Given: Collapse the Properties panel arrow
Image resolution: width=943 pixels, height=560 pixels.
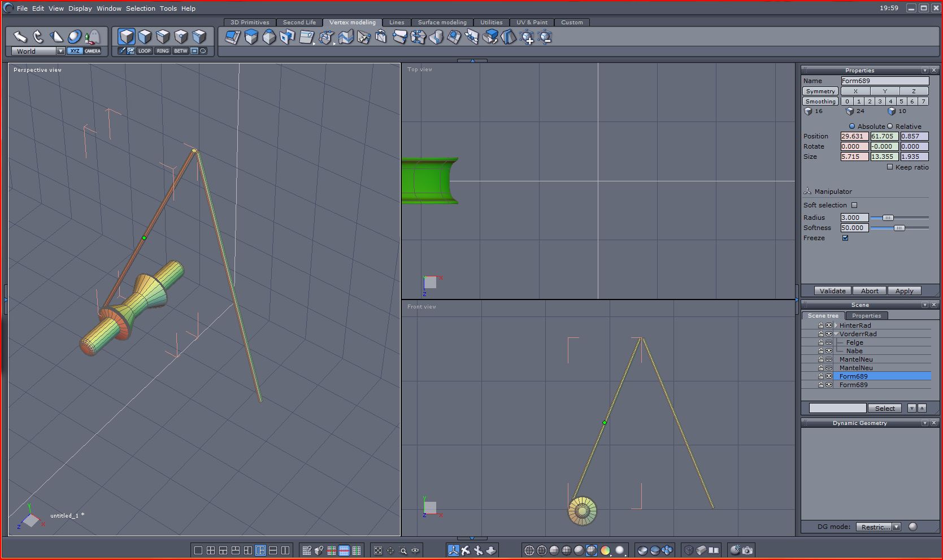Looking at the screenshot, I should 925,70.
